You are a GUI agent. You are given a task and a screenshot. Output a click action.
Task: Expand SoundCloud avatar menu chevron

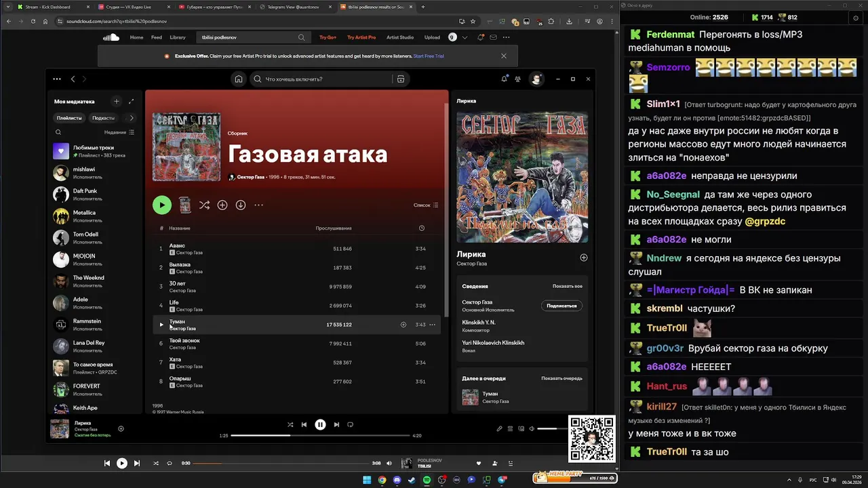coord(465,37)
